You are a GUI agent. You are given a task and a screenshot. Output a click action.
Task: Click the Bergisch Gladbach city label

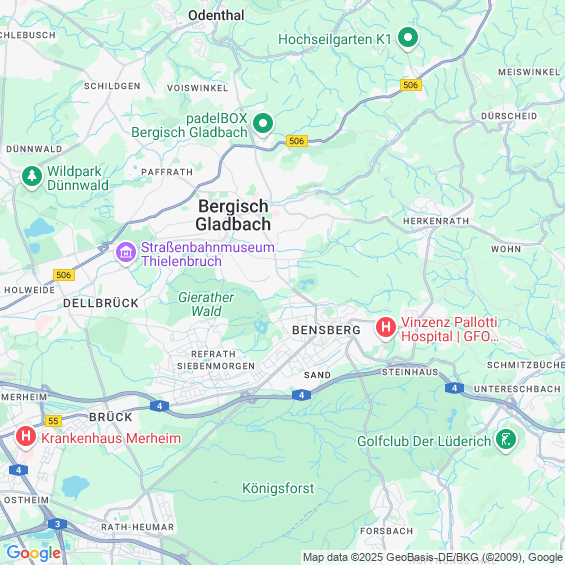click(x=233, y=215)
